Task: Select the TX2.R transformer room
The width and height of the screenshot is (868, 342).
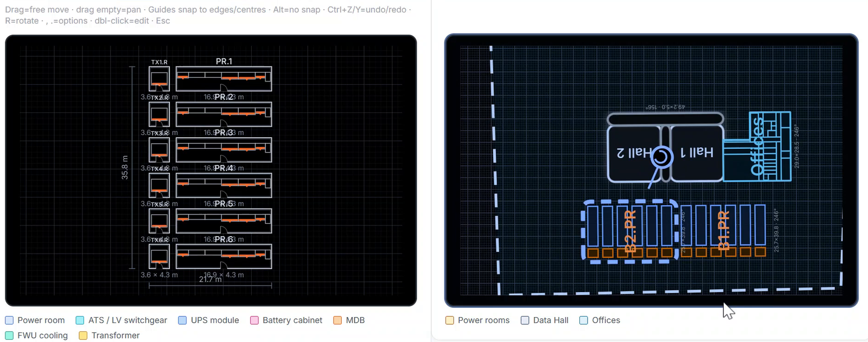Action: [159, 115]
